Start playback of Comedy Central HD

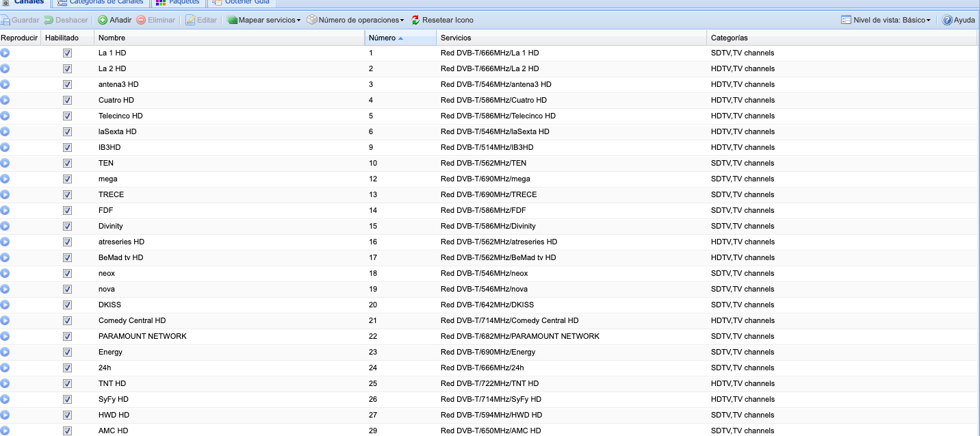5,320
